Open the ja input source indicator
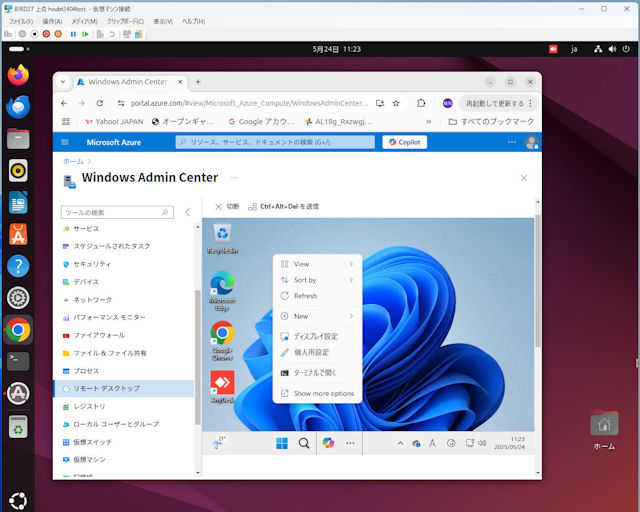The width and height of the screenshot is (640, 512). pyautogui.click(x=574, y=49)
